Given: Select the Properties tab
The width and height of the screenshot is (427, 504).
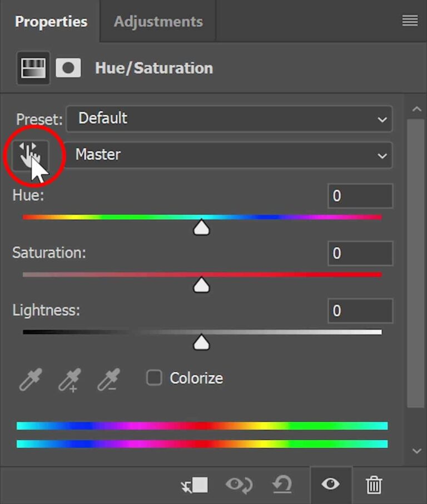Looking at the screenshot, I should 51,22.
